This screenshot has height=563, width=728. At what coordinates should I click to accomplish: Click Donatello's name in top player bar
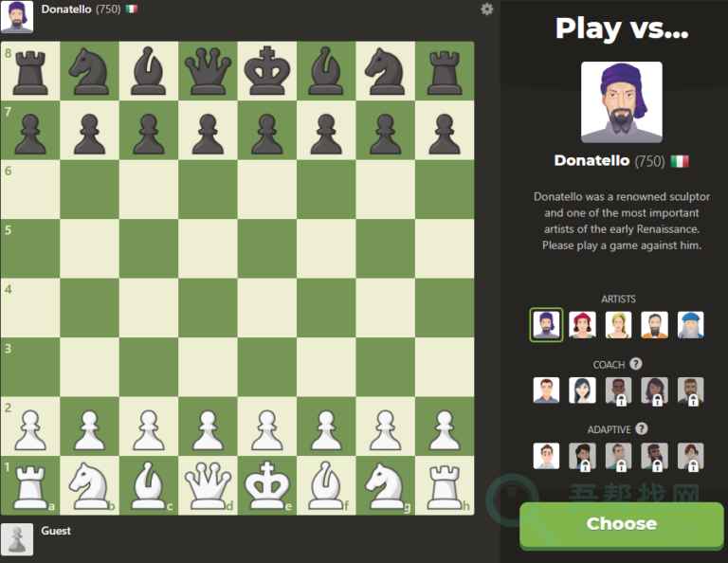tap(66, 9)
